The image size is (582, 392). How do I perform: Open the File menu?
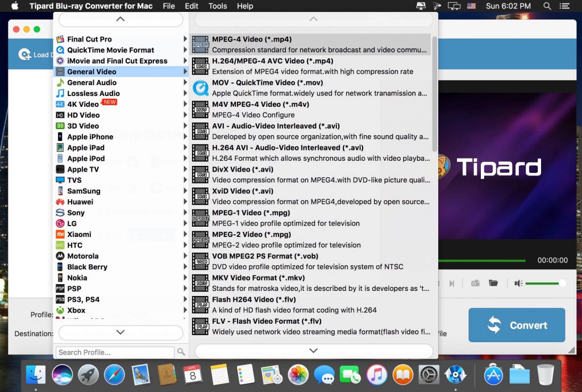click(x=168, y=6)
